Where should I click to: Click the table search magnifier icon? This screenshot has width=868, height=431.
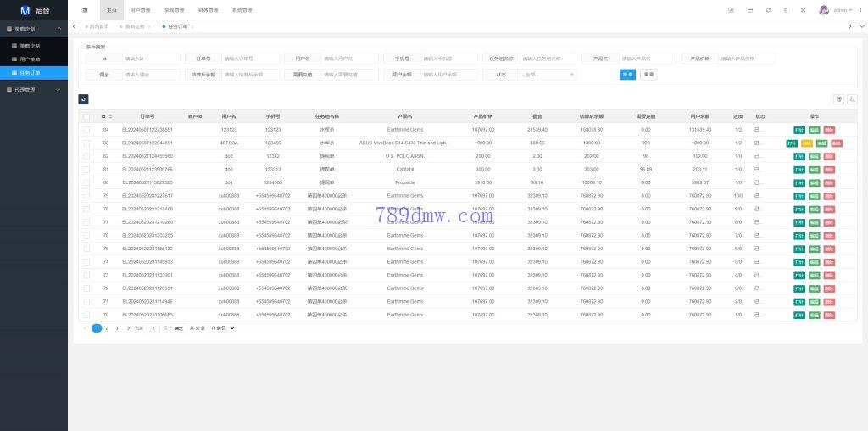pos(852,99)
